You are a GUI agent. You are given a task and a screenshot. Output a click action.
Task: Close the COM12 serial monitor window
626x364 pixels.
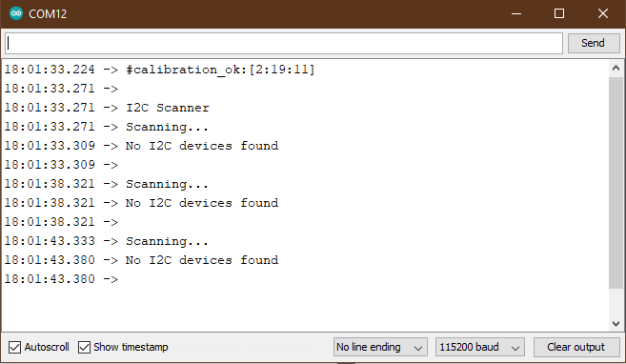coord(603,13)
